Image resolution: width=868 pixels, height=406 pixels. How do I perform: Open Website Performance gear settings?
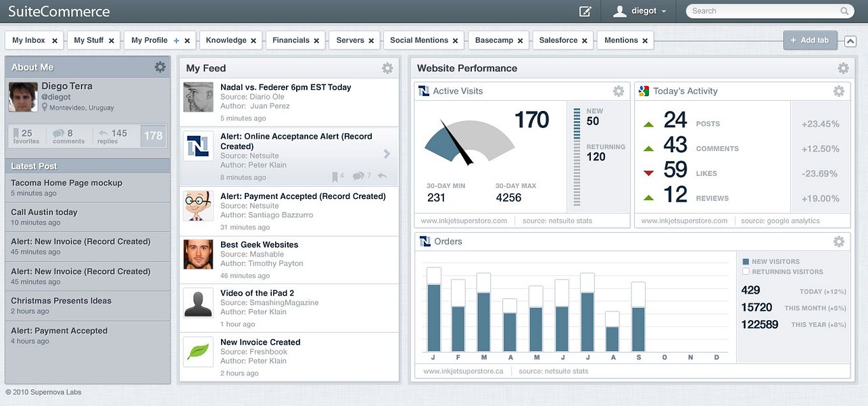[843, 68]
